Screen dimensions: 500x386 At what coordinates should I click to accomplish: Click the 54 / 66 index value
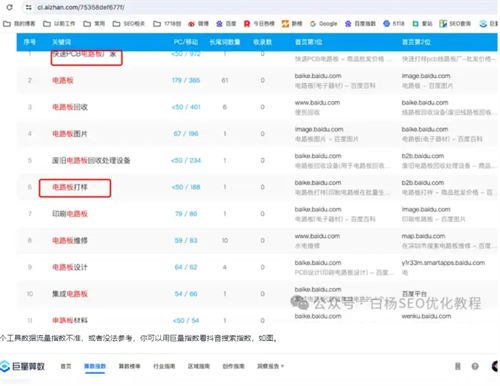click(x=186, y=294)
